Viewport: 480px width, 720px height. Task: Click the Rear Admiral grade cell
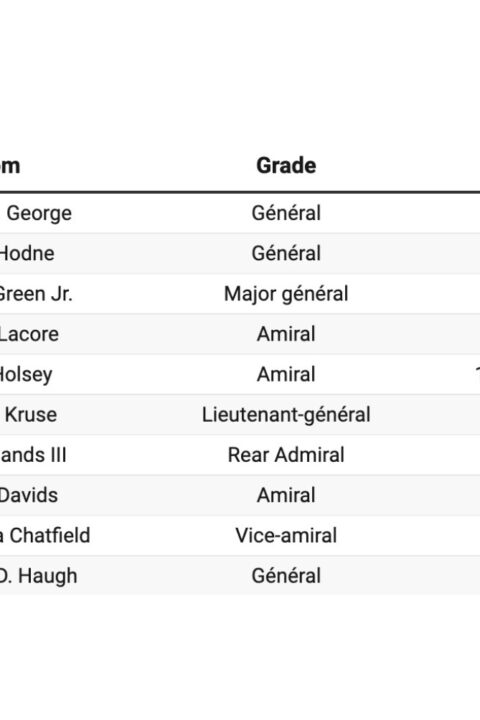(286, 455)
